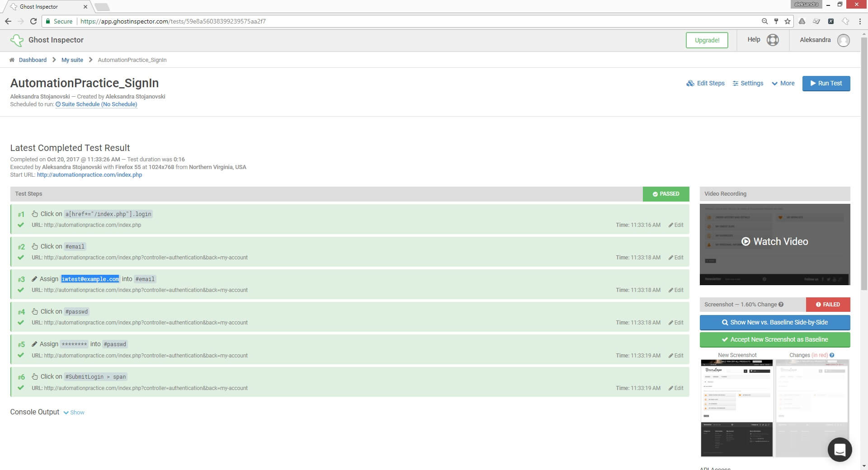Viewport: 868px width, 470px height.
Task: Click the help icon beside Changes (in red)
Action: (x=832, y=355)
